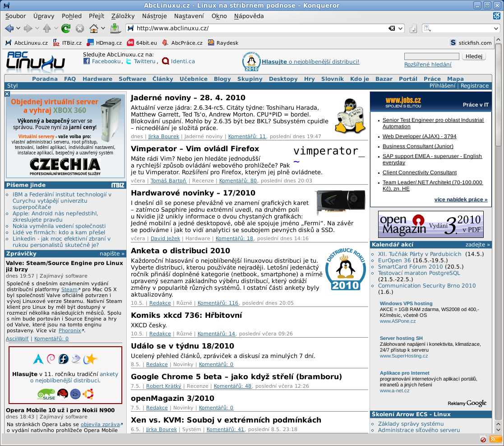Click the Přihlášení login link
This screenshot has width=504, height=446.
click(442, 85)
